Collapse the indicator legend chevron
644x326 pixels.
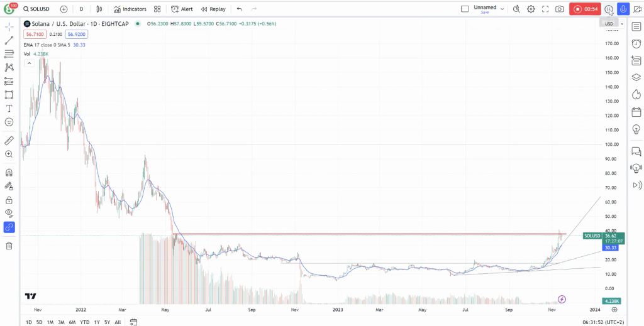tap(29, 63)
